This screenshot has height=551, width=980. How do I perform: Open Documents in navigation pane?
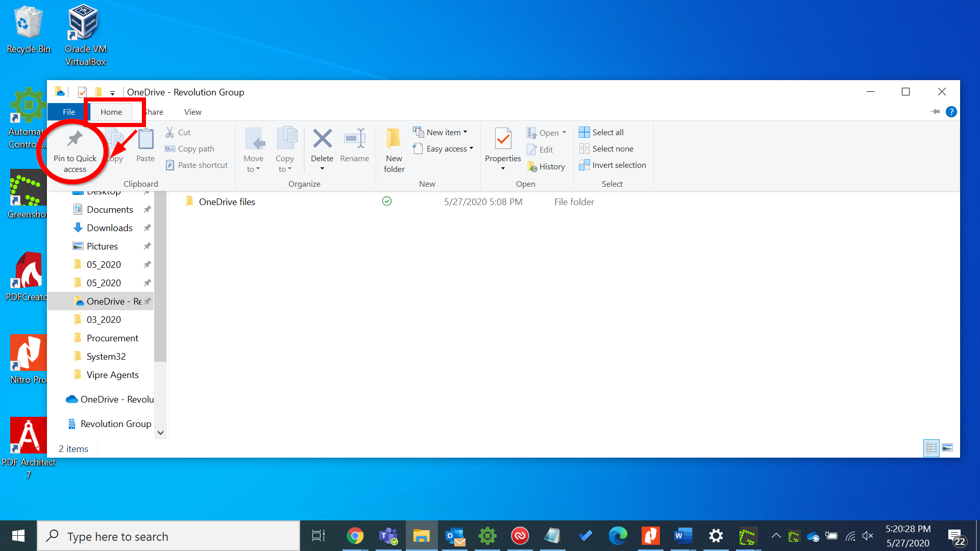(x=110, y=209)
